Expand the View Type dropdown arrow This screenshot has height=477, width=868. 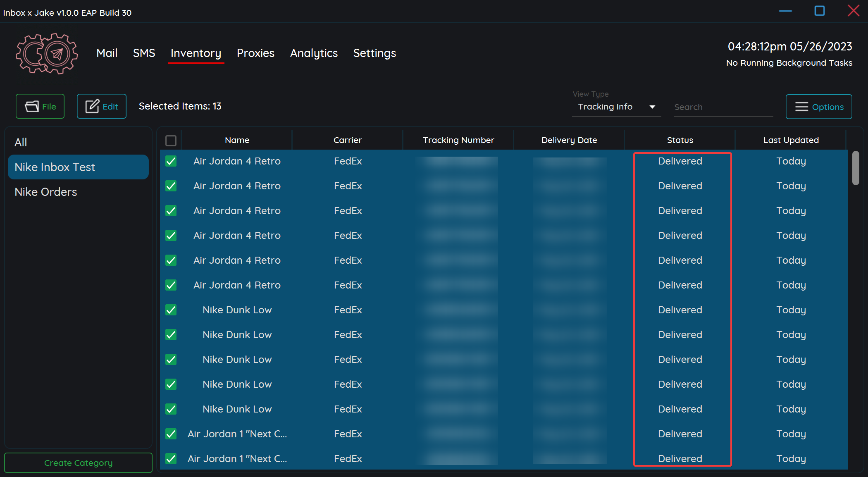(x=652, y=107)
